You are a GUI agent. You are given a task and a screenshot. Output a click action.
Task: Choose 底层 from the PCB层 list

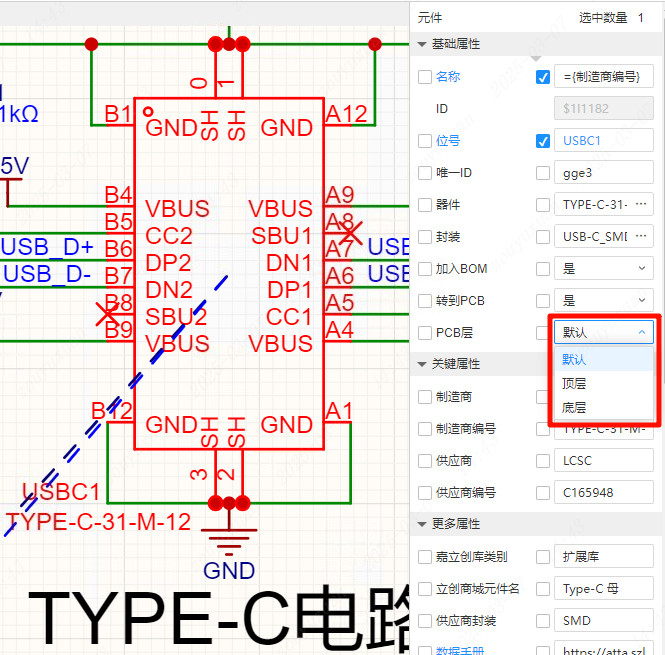pyautogui.click(x=574, y=408)
